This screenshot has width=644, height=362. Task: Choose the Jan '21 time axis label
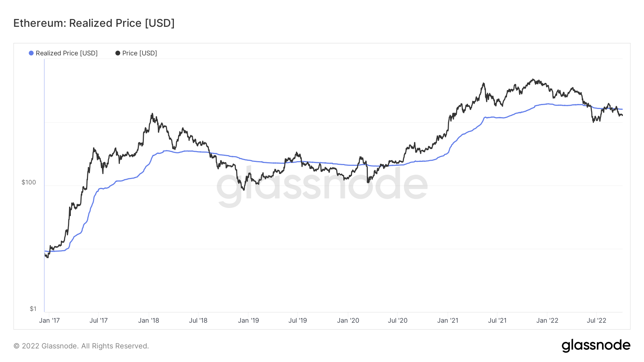[x=448, y=321]
